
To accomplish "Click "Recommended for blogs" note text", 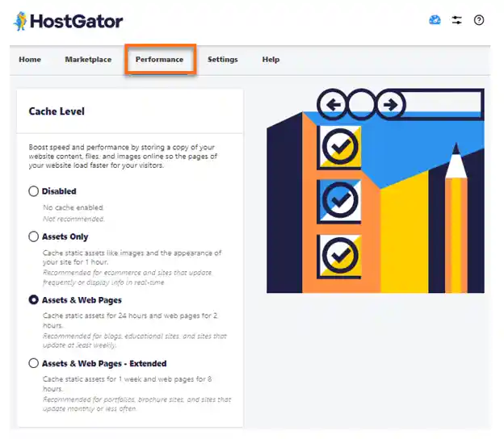I will (x=135, y=341).
